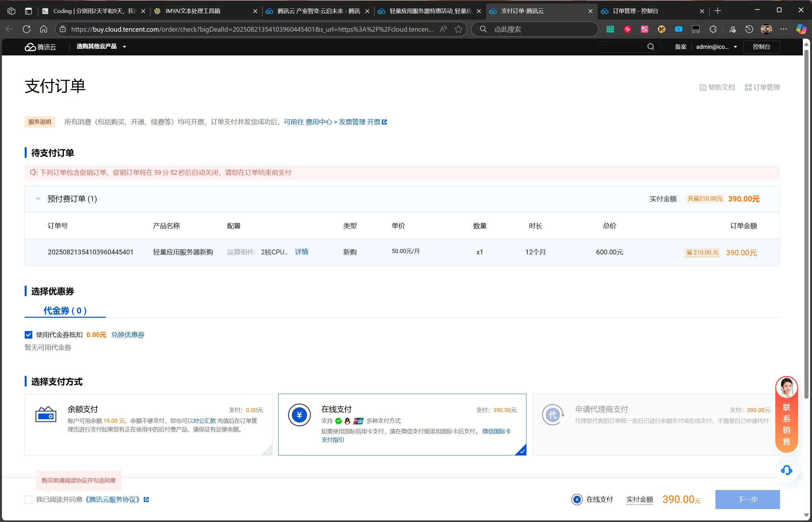Open 对公汇款 link

tap(204, 421)
